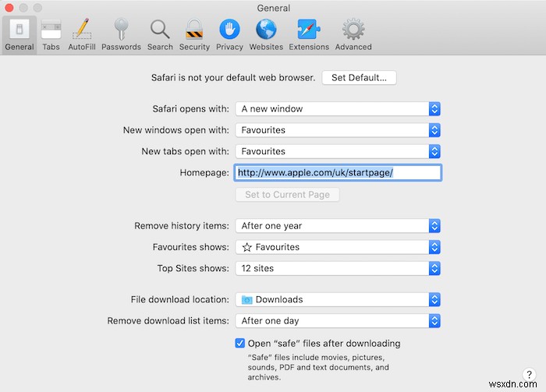
Task: Open the Websites globe preferences pane
Action: [x=266, y=35]
